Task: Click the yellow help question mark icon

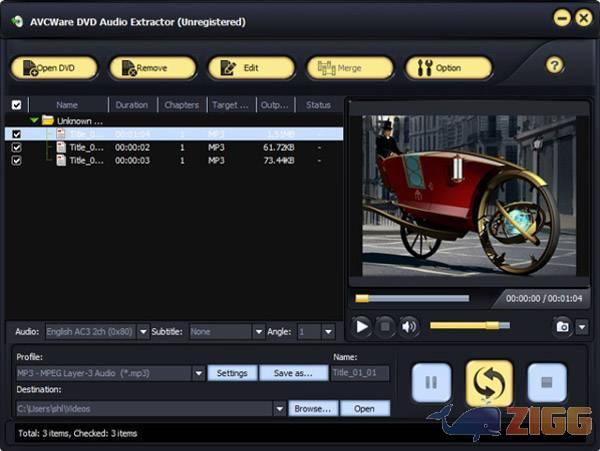Action: point(554,66)
